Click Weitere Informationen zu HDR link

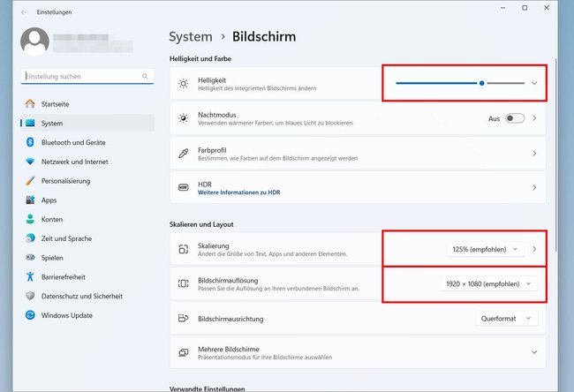(239, 192)
